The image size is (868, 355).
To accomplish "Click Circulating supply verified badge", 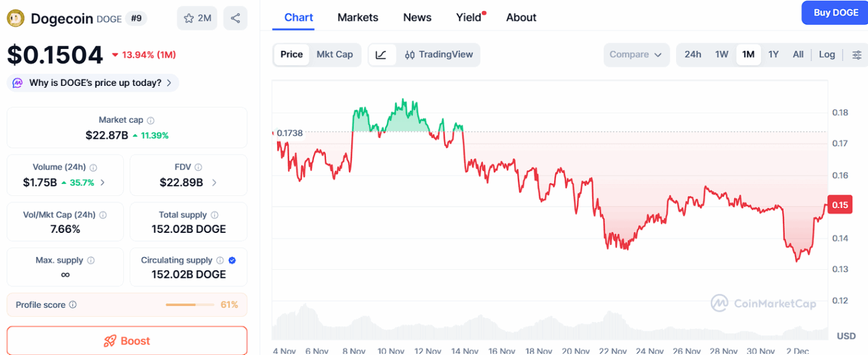I will pyautogui.click(x=232, y=260).
